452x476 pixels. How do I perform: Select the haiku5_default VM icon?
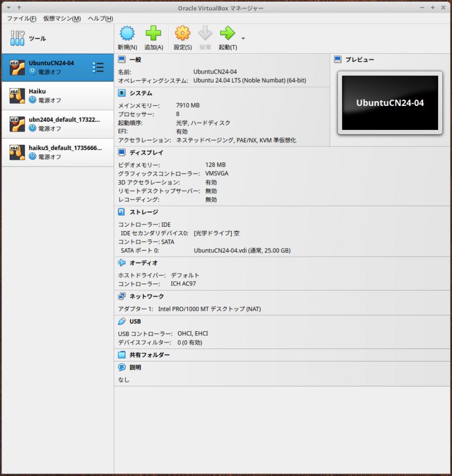[17, 152]
